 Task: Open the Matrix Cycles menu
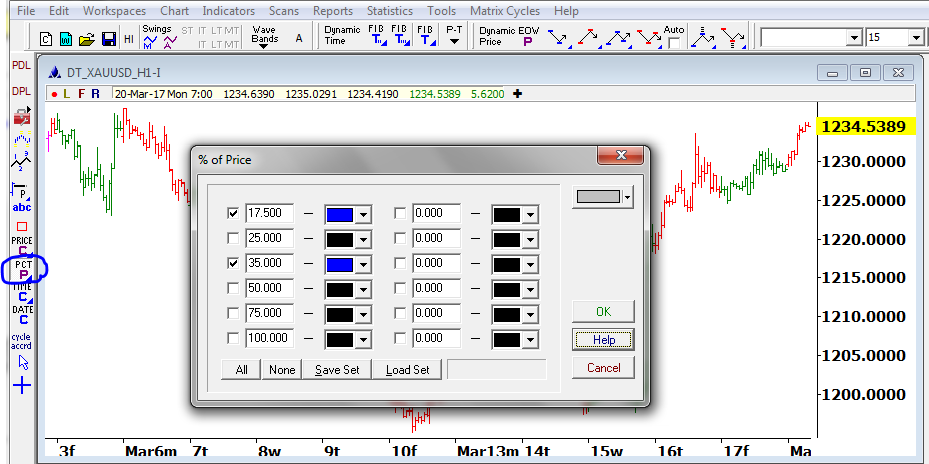pos(505,11)
